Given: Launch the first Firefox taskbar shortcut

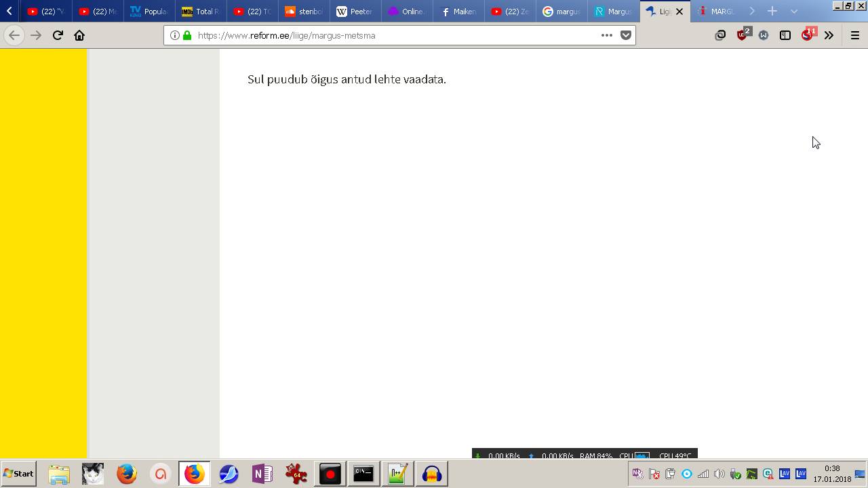Looking at the screenshot, I should pyautogui.click(x=127, y=474).
